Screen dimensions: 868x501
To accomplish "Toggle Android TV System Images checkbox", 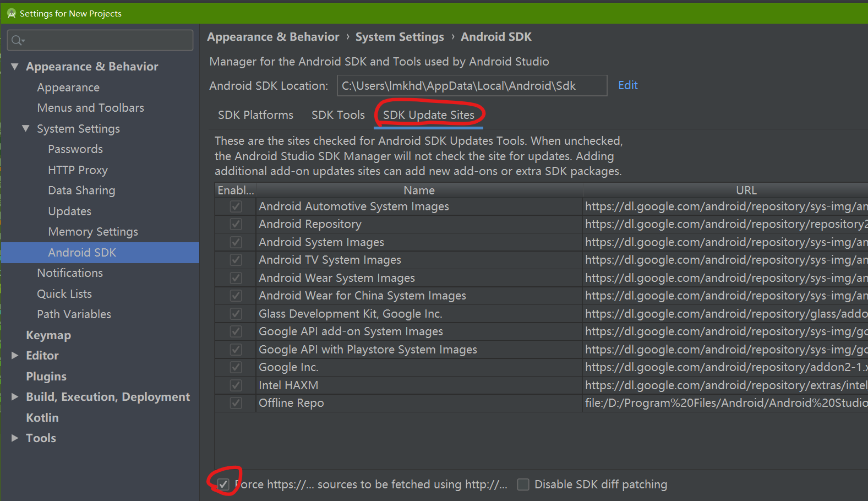I will pos(236,260).
